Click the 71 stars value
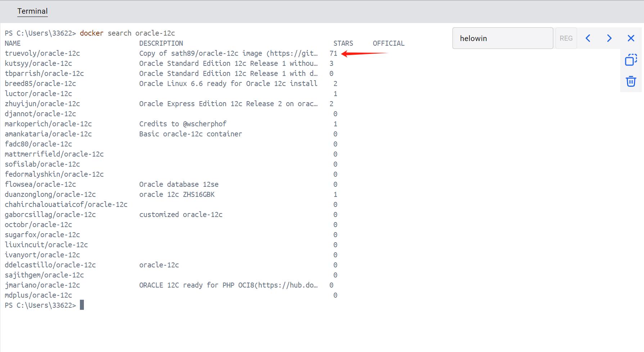This screenshot has width=644, height=352. [x=333, y=53]
